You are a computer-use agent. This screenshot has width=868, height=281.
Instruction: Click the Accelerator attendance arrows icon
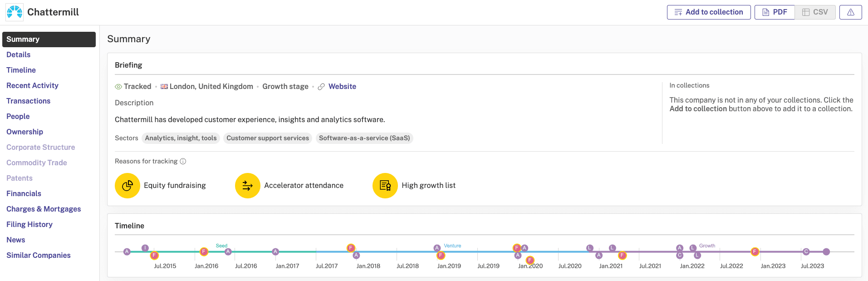click(x=248, y=186)
